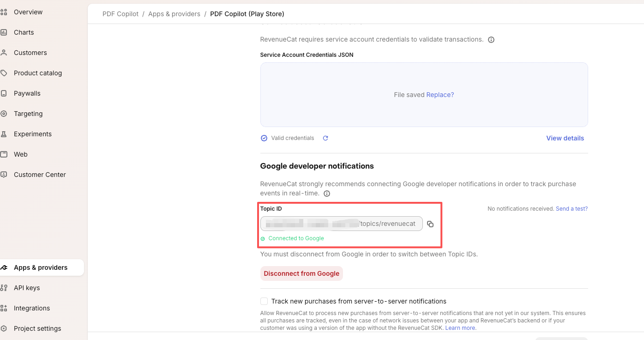Viewport: 644px width, 340px height.
Task: Click the Integrations icon
Action: (x=4, y=308)
